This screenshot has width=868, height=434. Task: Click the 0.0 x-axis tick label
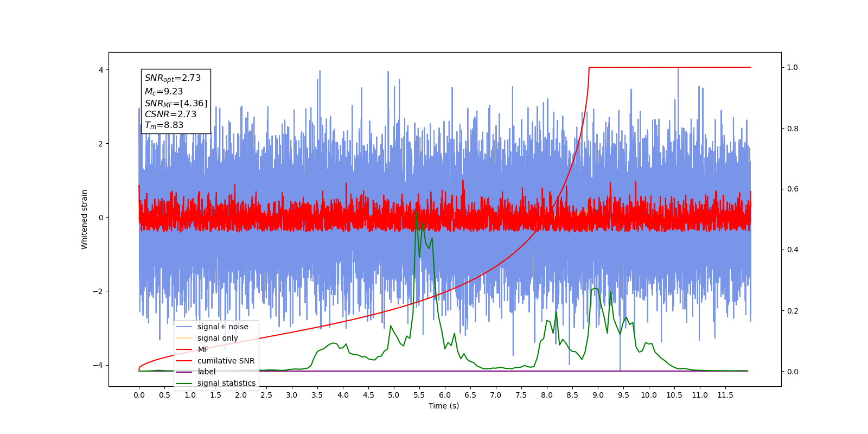139,395
